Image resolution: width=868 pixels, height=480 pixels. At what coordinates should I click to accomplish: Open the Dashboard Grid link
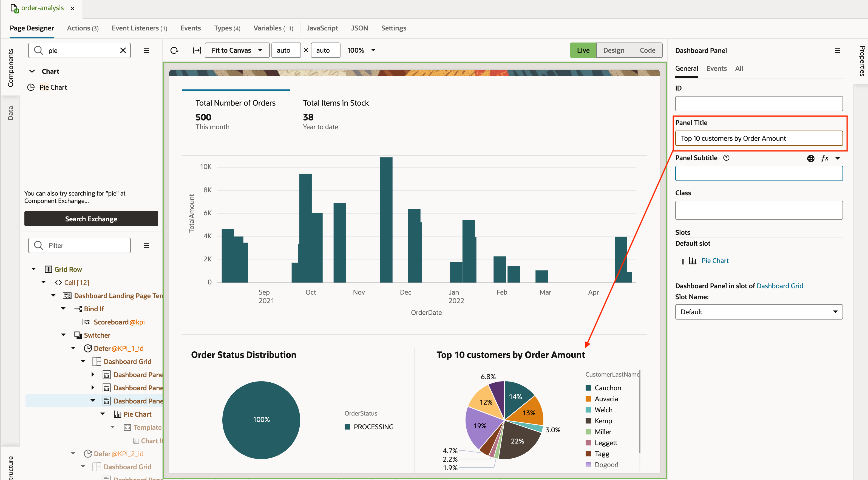[x=780, y=286]
